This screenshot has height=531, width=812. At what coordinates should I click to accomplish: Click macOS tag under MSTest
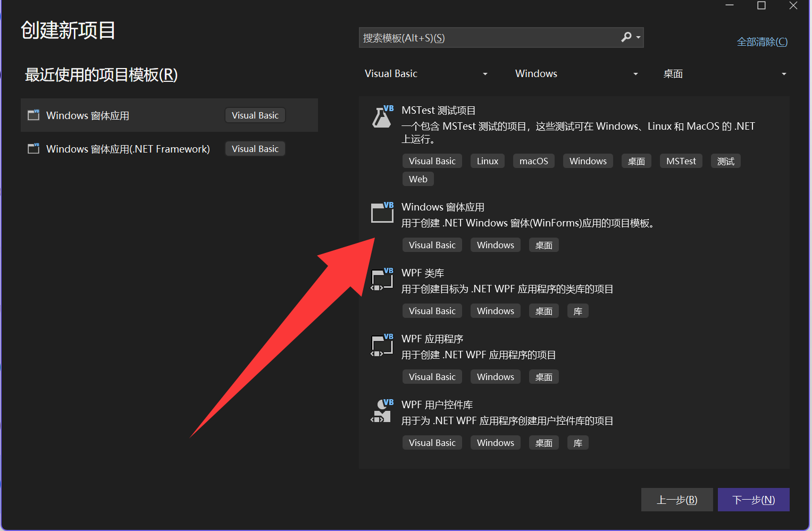[x=534, y=161]
